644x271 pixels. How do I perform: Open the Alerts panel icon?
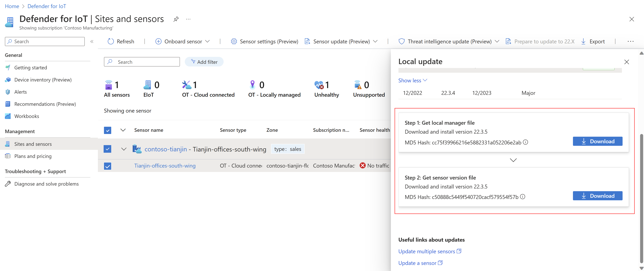coord(8,92)
